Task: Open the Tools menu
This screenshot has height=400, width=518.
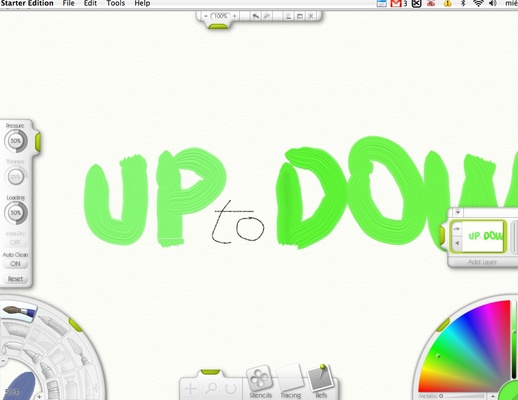Action: pyautogui.click(x=115, y=3)
